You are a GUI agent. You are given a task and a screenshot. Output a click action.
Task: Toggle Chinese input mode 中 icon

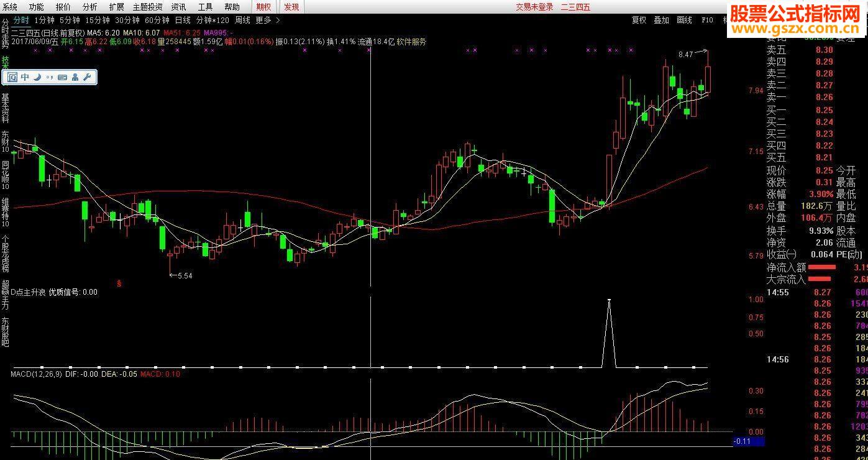(x=25, y=77)
